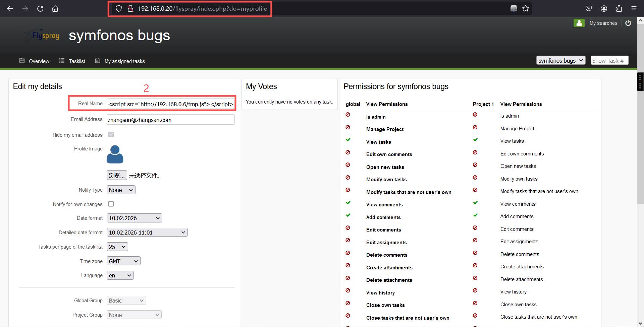Open Firefox account icon
Viewport: 644px width, 327px height.
604,9
